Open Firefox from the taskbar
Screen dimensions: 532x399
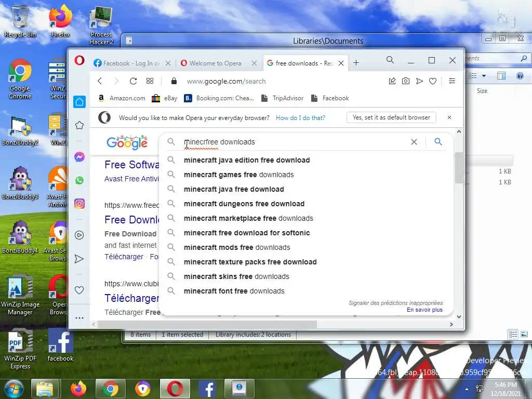(x=78, y=389)
